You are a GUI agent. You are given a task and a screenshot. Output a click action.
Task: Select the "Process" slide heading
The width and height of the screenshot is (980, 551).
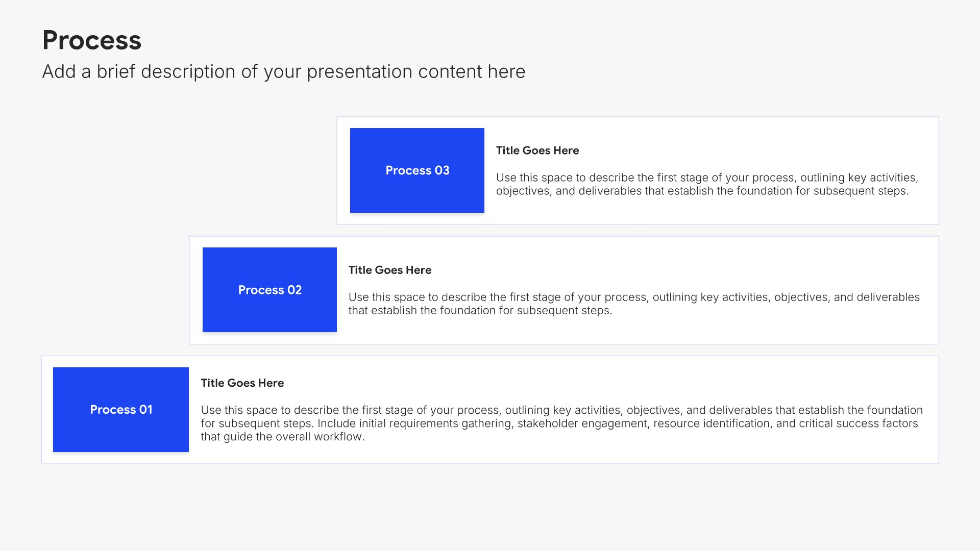[92, 40]
